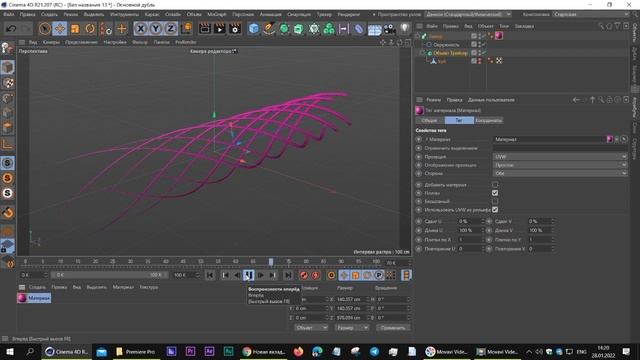Viewport: 640px width, 360px height.
Task: Enable the Бесшовный checkbox
Action: pos(495,201)
